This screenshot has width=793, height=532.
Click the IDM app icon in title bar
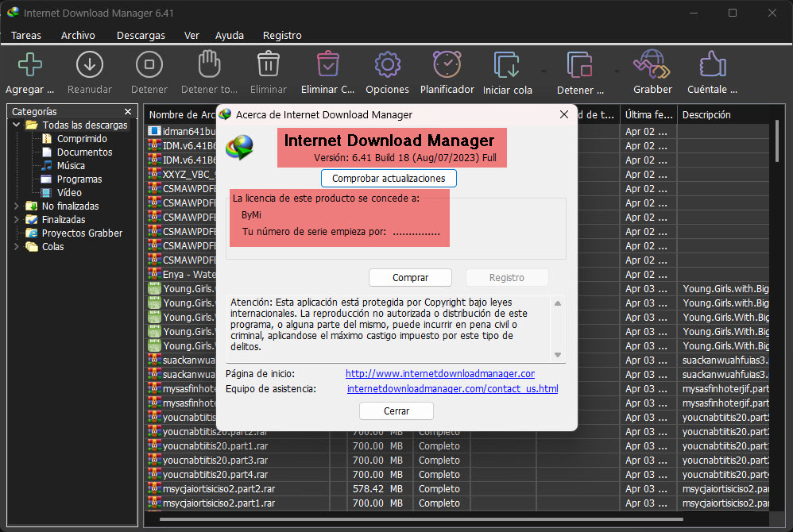click(13, 13)
